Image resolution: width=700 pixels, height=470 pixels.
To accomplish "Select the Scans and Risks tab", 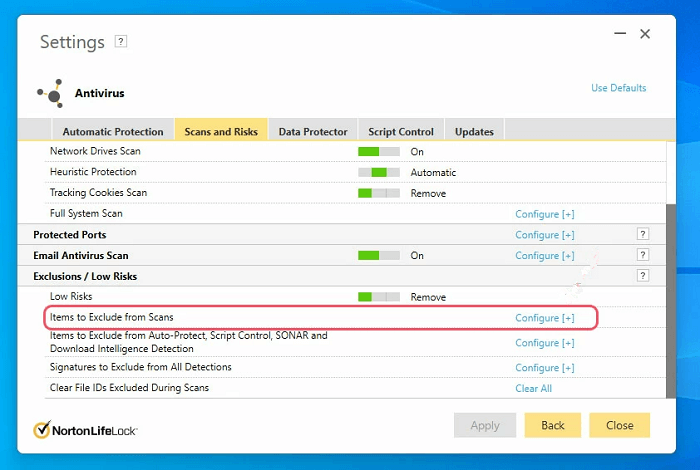I will coord(221,131).
